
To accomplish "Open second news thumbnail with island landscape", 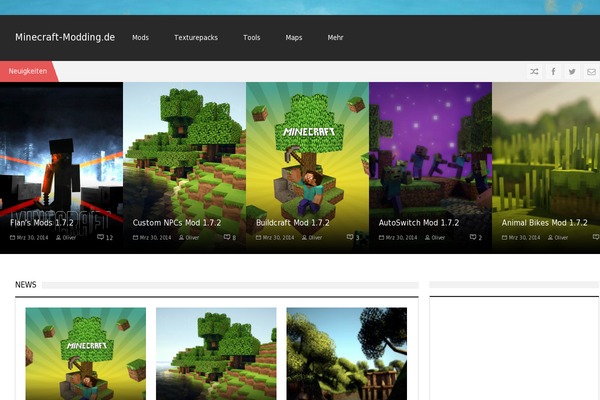I will pyautogui.click(x=216, y=354).
